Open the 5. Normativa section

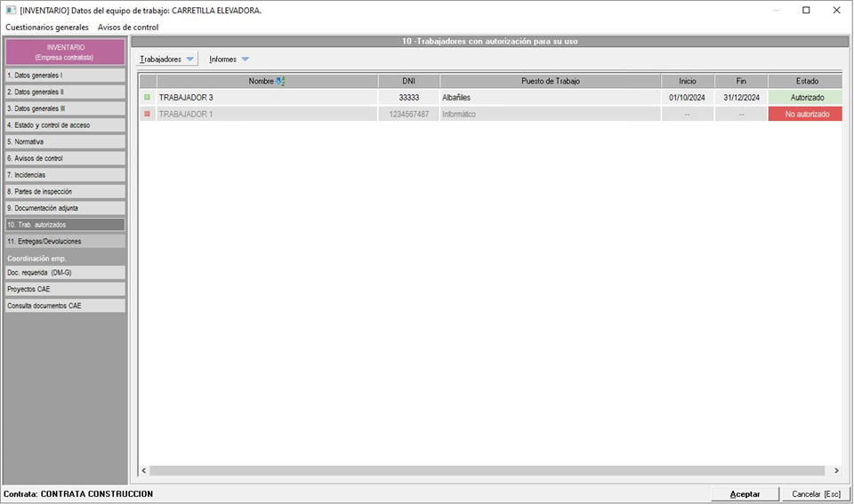65,141
